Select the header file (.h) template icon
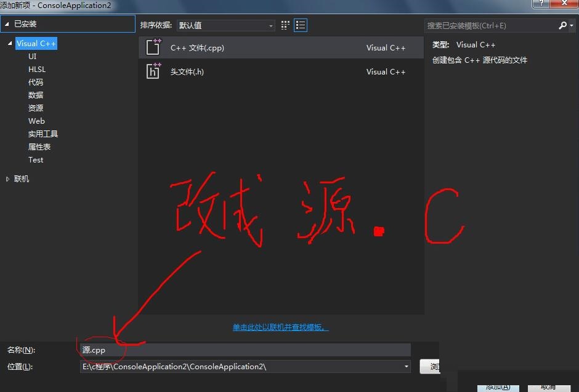The height and width of the screenshot is (392, 579). click(153, 71)
